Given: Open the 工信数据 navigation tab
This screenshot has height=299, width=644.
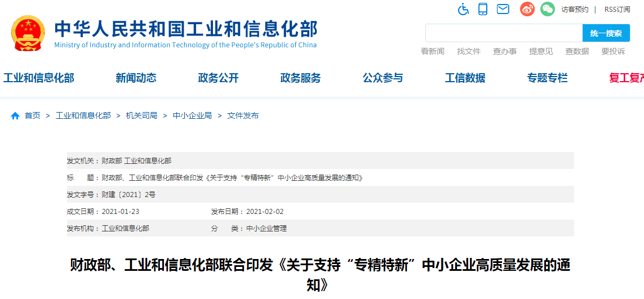Looking at the screenshot, I should (x=465, y=78).
